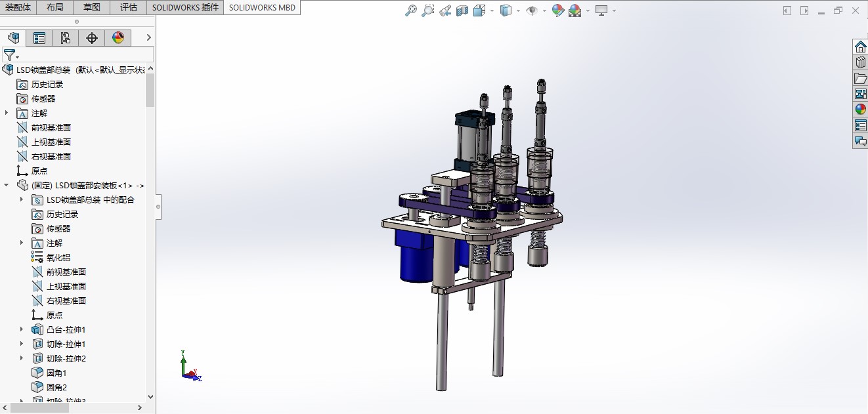This screenshot has height=414, width=868.
Task: Select the 氧化铝 material entry
Action: (x=51, y=257)
